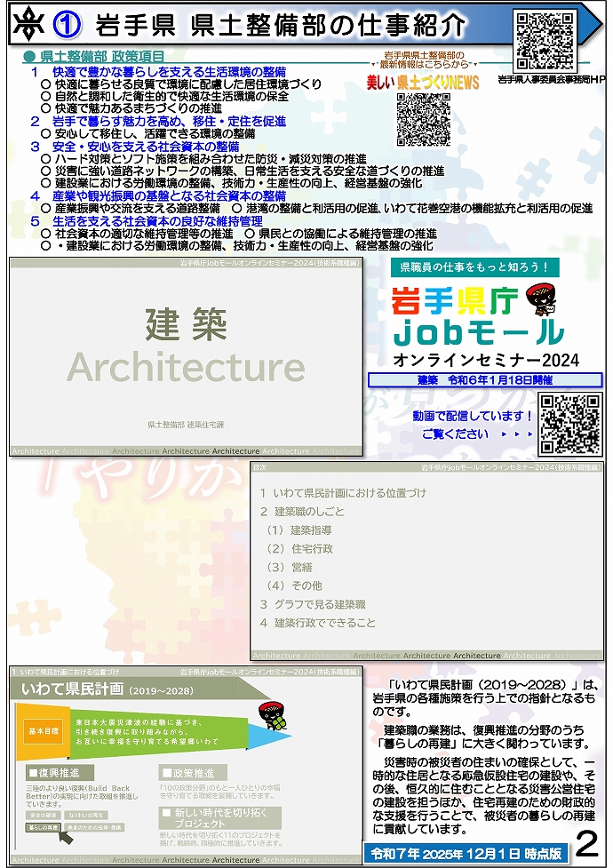Click 県民との協働による維持管理の推進 text
Image resolution: width=613 pixels, height=868 pixels.
[340, 234]
